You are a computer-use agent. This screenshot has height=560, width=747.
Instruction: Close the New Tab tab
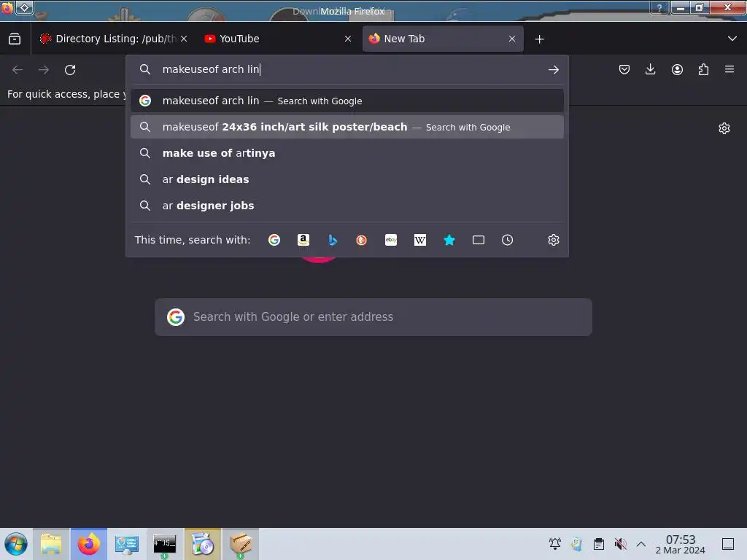512,39
